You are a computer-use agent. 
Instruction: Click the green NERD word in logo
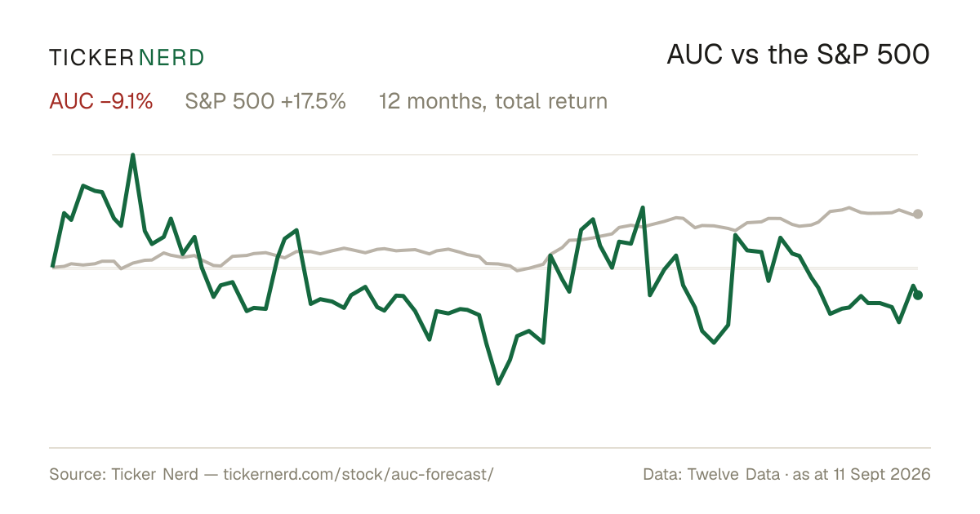171,57
